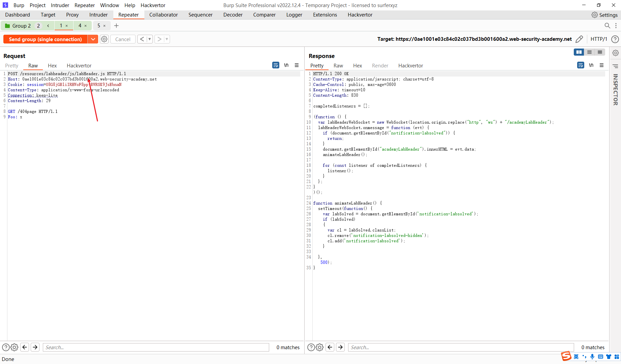Select Response Hackvertor view tab

pyautogui.click(x=411, y=65)
